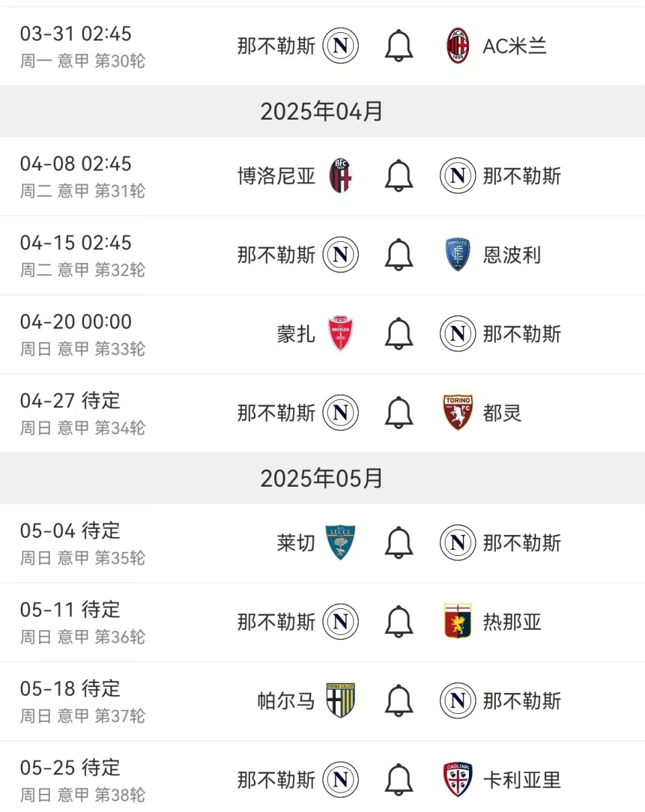
Task: Tap the Torino club crest
Action: (x=458, y=412)
